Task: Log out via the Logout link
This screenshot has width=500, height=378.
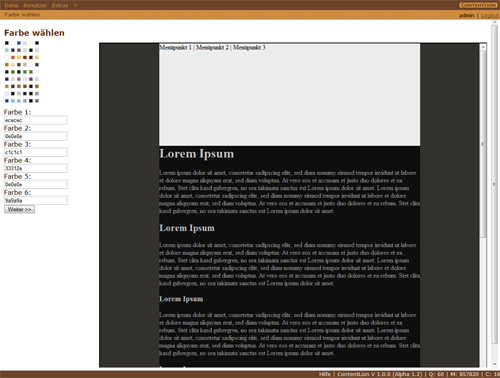Action: 490,15
